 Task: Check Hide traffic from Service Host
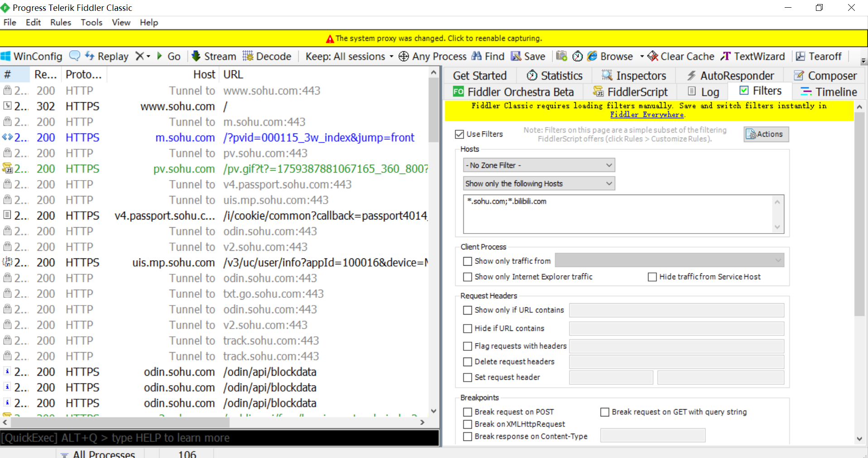(652, 277)
